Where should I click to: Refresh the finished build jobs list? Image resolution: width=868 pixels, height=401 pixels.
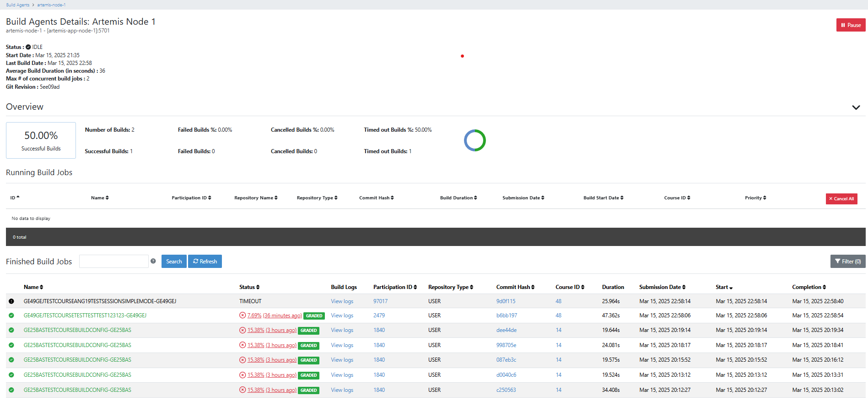pos(205,262)
